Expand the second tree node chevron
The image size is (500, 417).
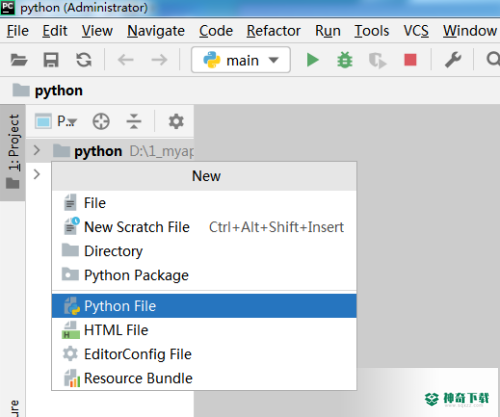(37, 174)
